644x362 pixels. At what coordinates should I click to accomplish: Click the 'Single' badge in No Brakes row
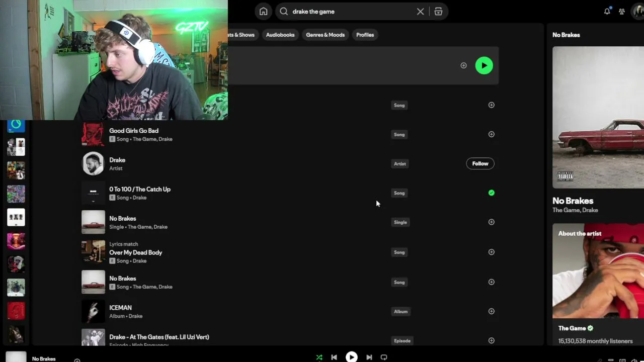click(x=400, y=222)
